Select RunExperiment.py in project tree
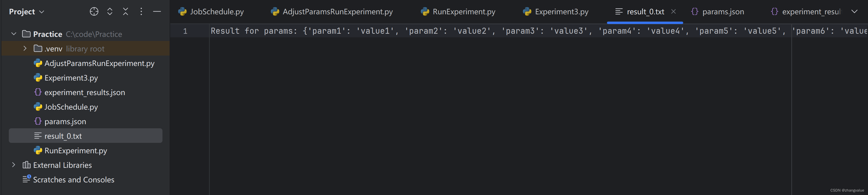The width and height of the screenshot is (868, 195). [x=75, y=150]
